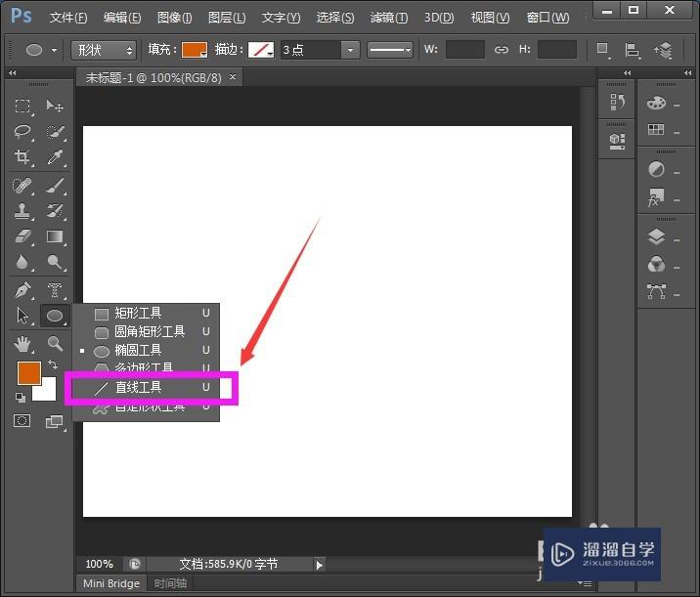
Task: Open the Adjustments panel icon
Action: (656, 170)
